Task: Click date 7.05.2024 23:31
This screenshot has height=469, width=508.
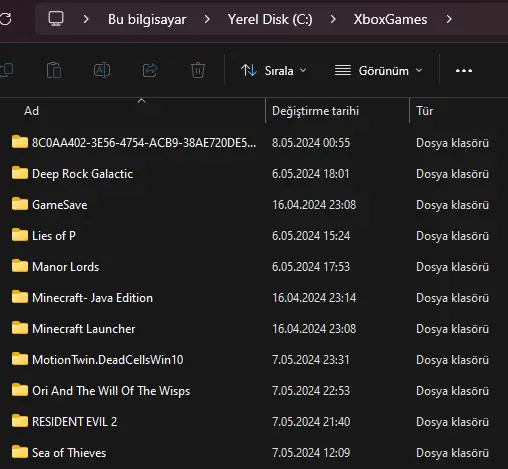Action: click(x=311, y=360)
